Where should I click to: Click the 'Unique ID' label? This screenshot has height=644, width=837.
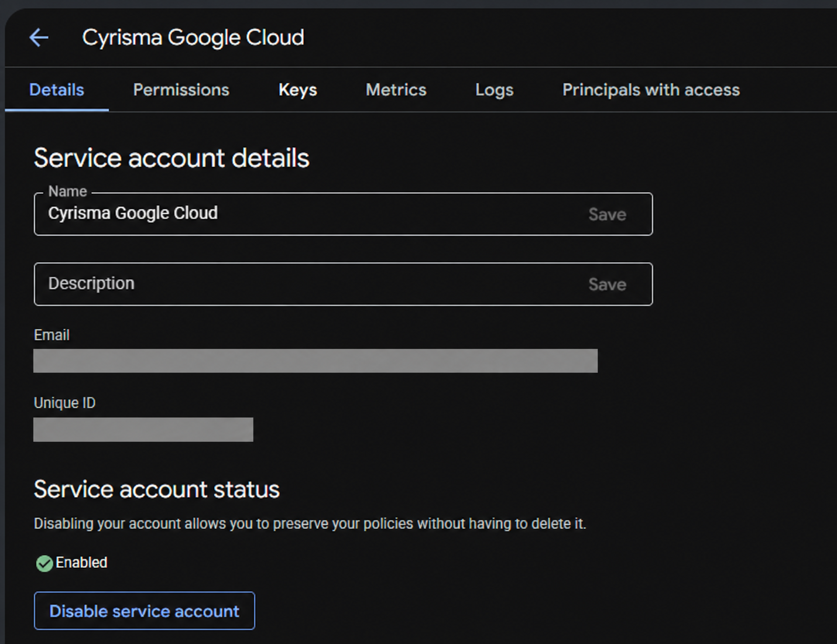click(64, 403)
